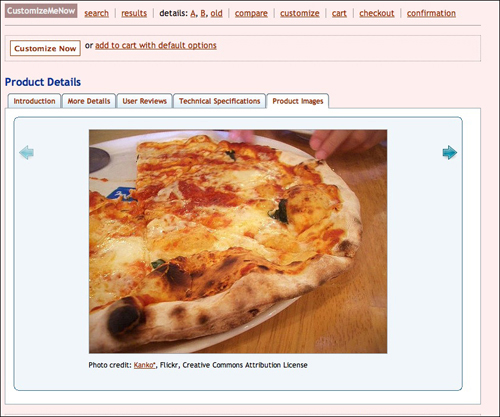Viewport: 500px width, 417px height.
Task: Visit the Kanko photo credit link
Action: [x=144, y=365]
